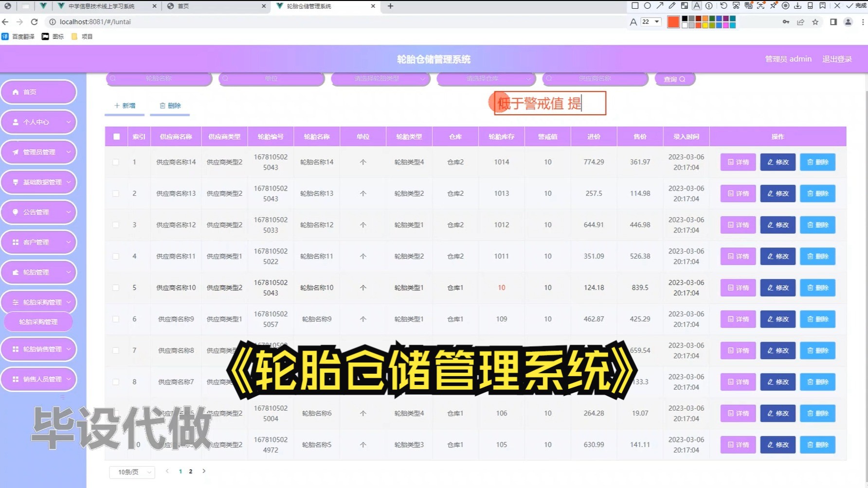The height and width of the screenshot is (488, 868).
Task: Open the browser three-dot menu
Action: pyautogui.click(x=863, y=22)
